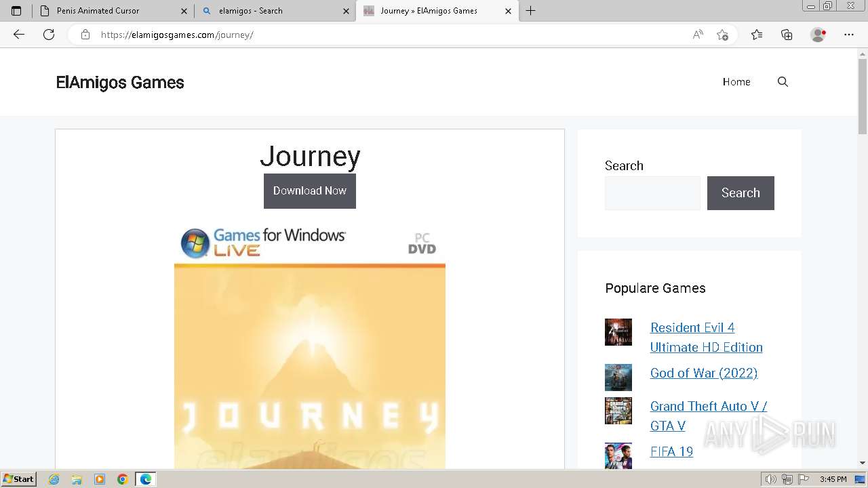Open a new tab with plus
868x488 pixels.
click(531, 11)
